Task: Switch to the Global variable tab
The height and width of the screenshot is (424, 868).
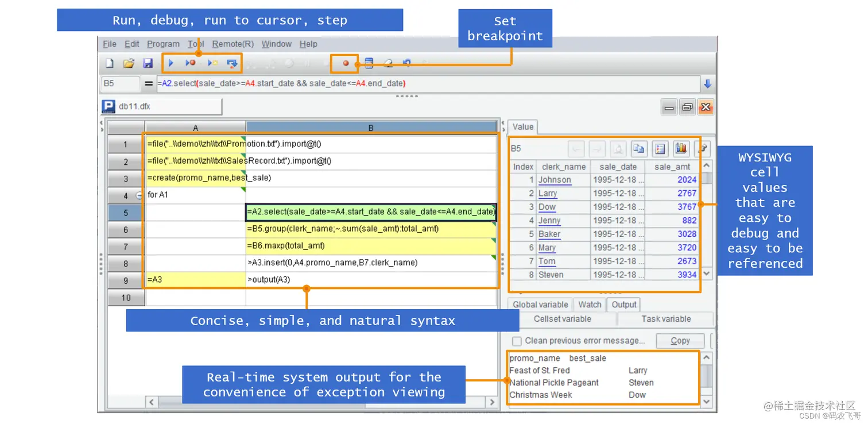Action: tap(540, 304)
